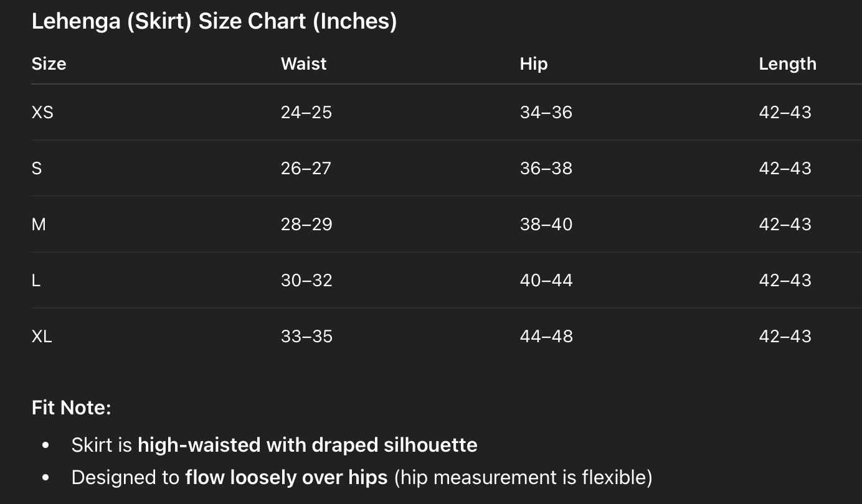Screen dimensions: 862x504
Task: Click hip value 38–40 in M row
Action: click(546, 225)
